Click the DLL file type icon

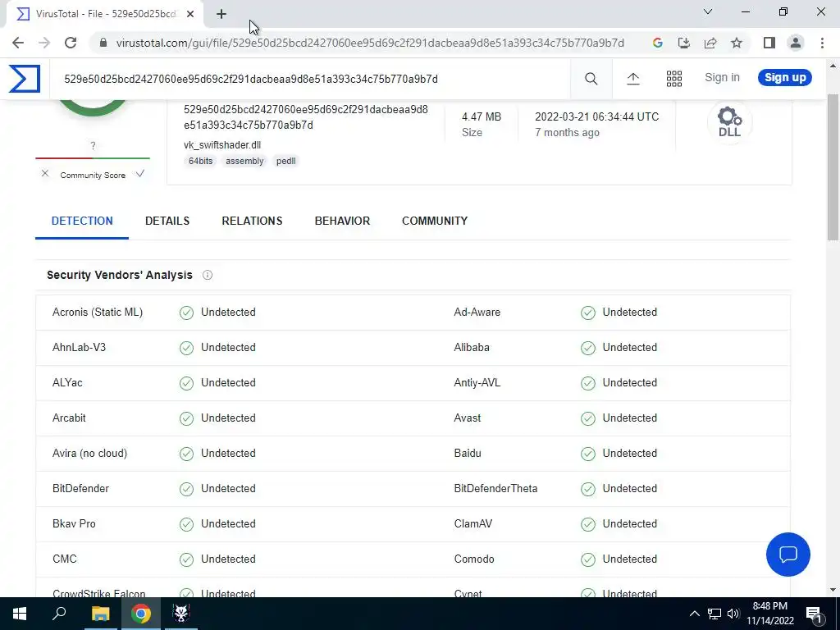(729, 122)
